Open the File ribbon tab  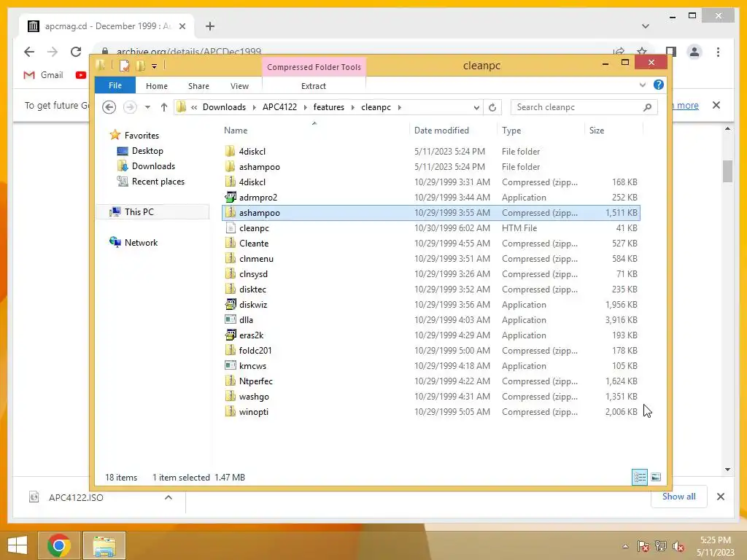click(115, 85)
